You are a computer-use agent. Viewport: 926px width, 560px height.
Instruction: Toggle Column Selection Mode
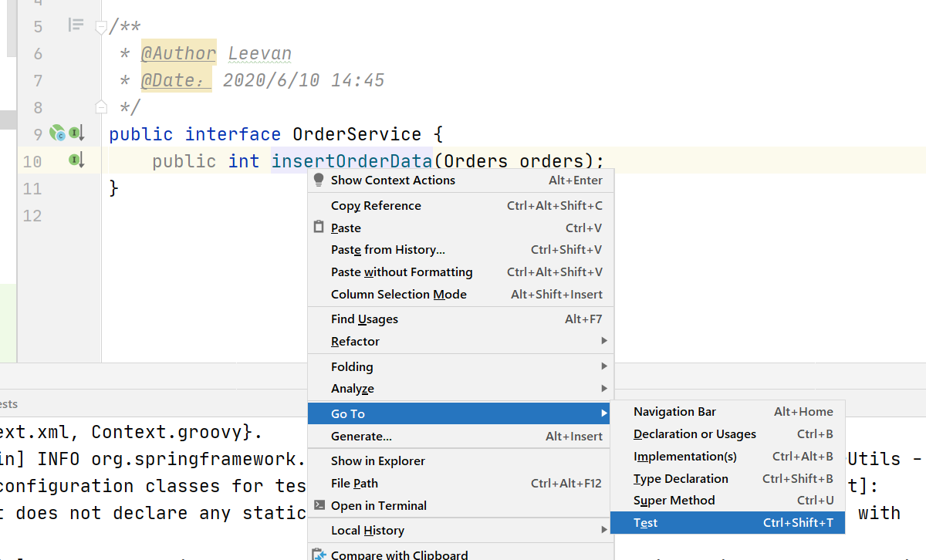pos(461,295)
